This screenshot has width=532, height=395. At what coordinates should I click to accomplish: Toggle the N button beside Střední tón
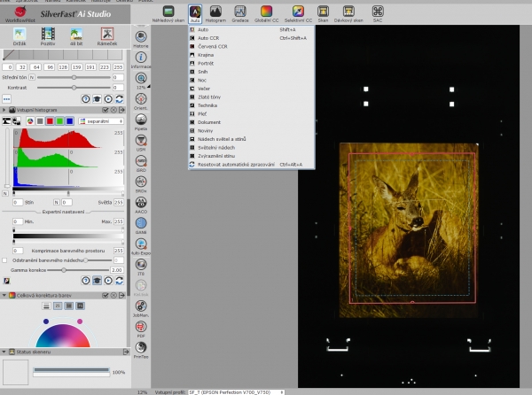(x=32, y=77)
